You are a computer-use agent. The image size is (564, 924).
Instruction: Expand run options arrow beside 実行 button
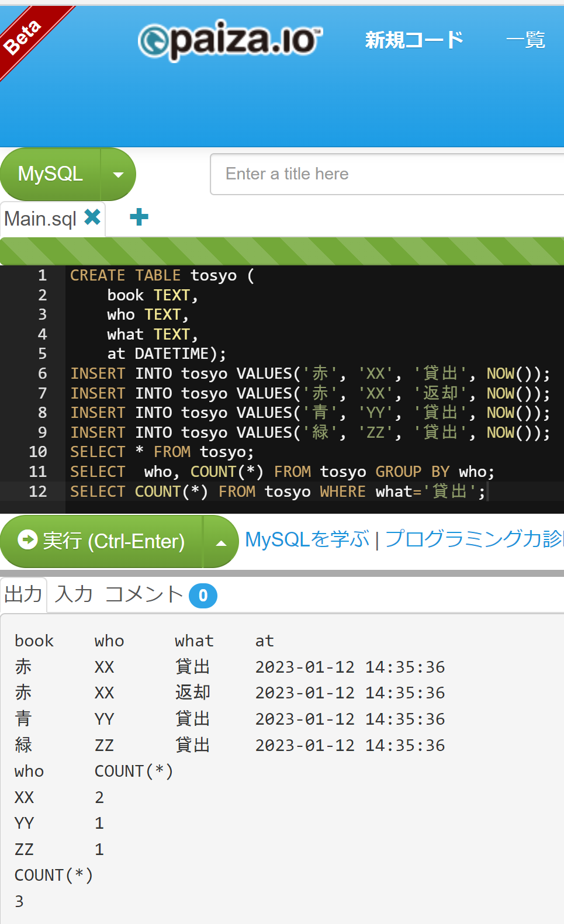click(x=221, y=542)
